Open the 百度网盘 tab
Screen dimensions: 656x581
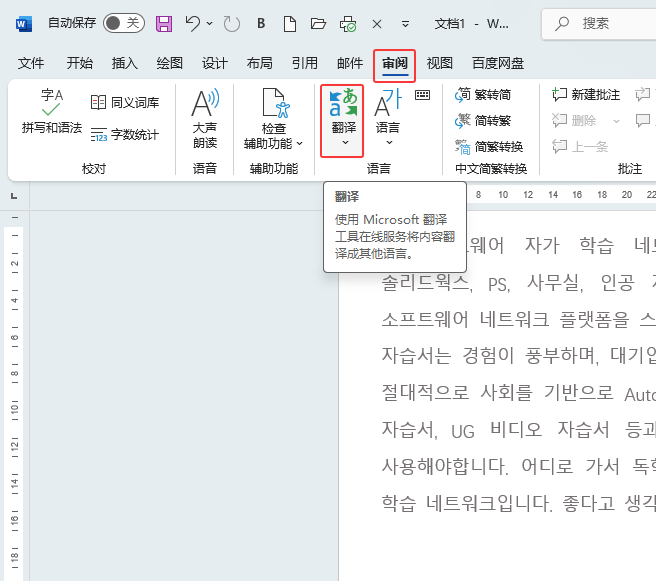pos(498,63)
